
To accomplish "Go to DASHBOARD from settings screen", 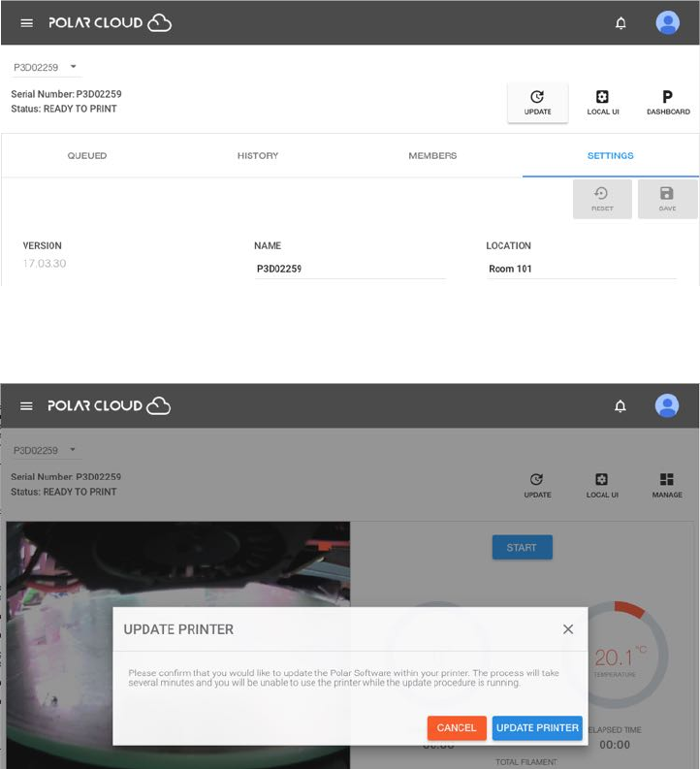I will tap(668, 103).
